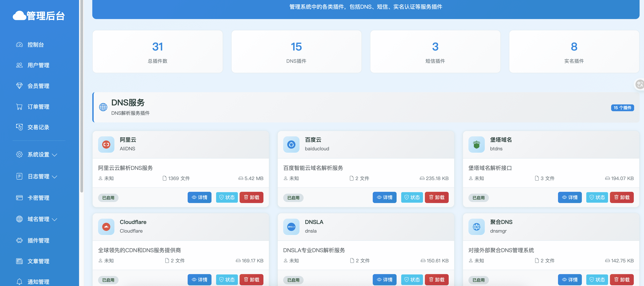
Task: Click the AliDNS plugin logo icon
Action: point(106,145)
